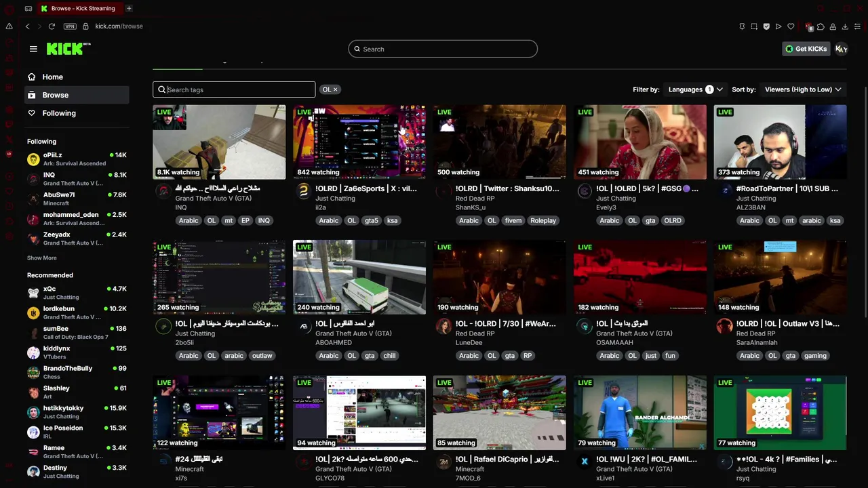Click the padlock site info icon
Viewport: 868px width, 488px height.
(x=85, y=26)
